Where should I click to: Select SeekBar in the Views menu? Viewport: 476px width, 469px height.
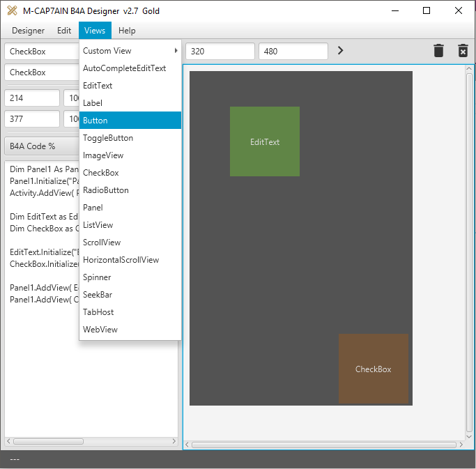(x=130, y=295)
